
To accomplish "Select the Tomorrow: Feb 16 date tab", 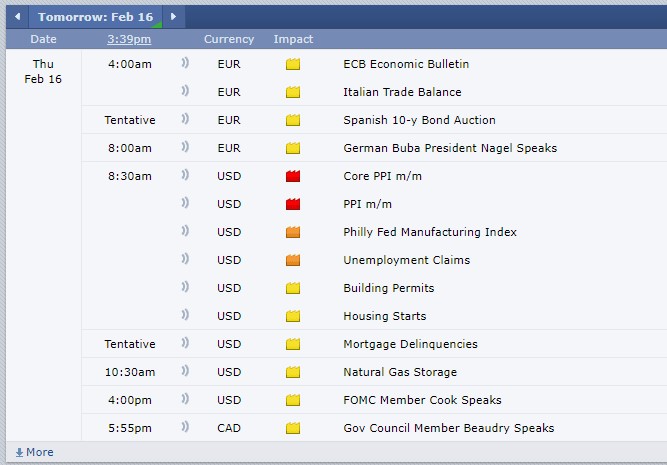I will (95, 17).
